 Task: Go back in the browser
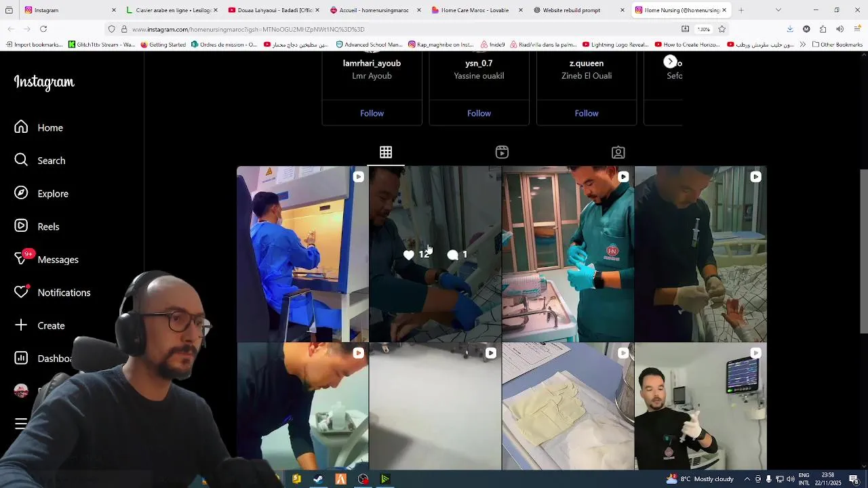(11, 29)
